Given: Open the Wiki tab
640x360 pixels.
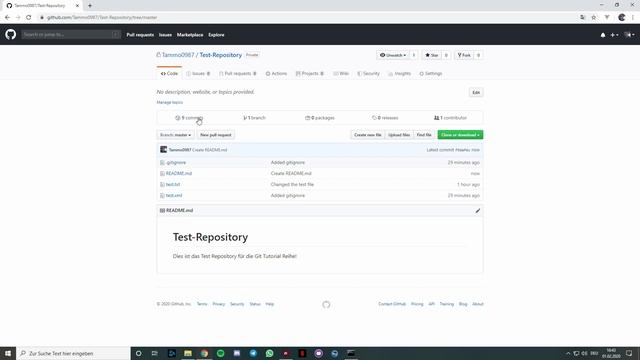Looking at the screenshot, I should [341, 73].
